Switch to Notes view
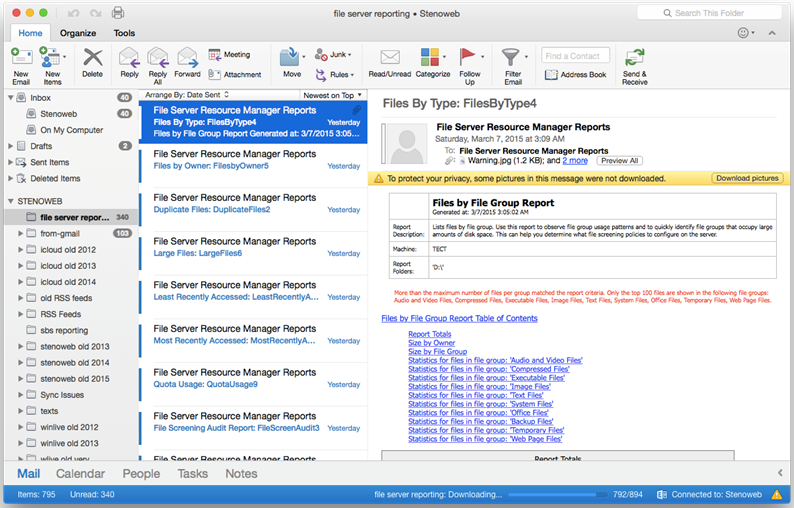Screen dimensions: 794x508 point(242,474)
